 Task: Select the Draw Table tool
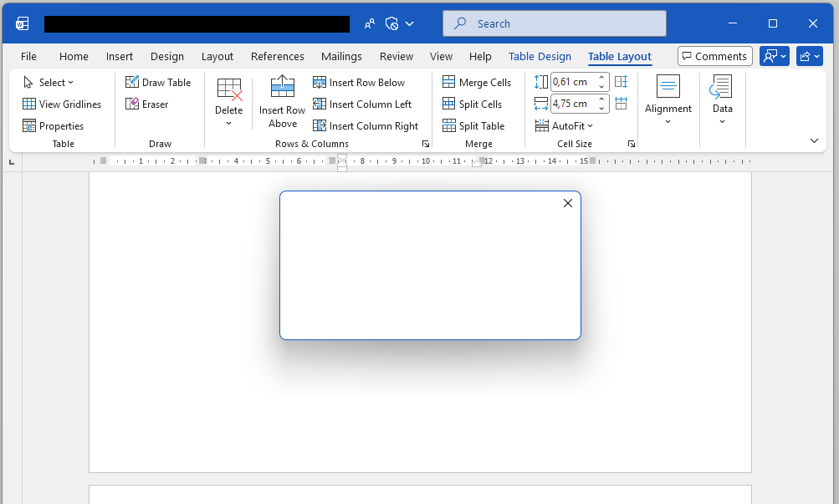click(x=158, y=82)
